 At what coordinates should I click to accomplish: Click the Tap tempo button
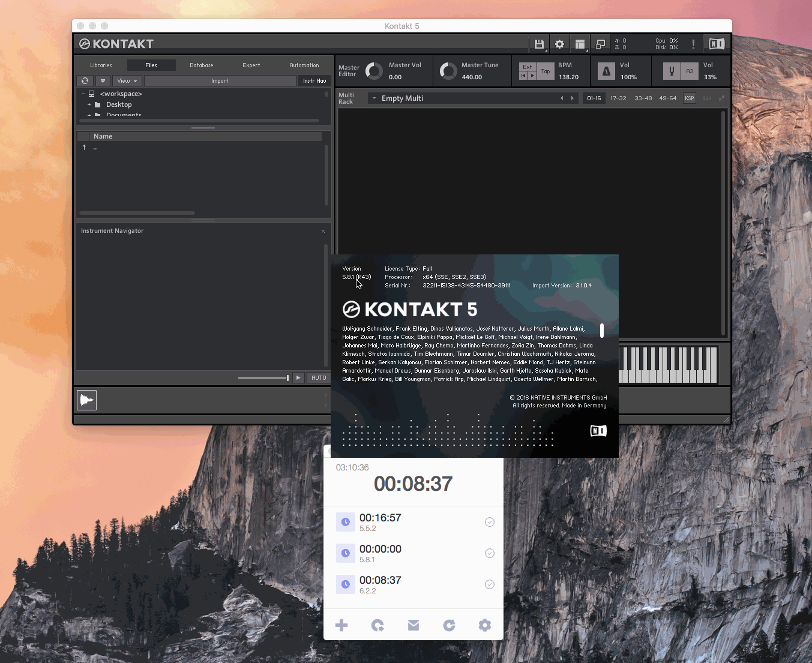(546, 71)
